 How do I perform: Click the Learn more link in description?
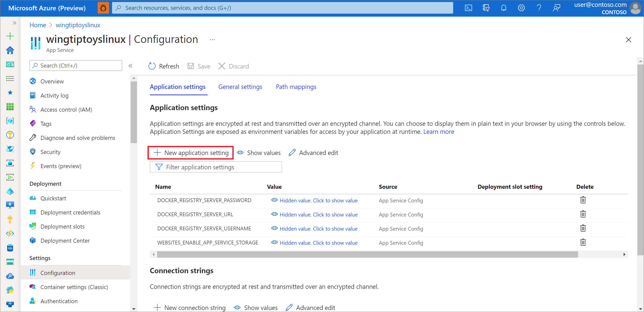(438, 132)
